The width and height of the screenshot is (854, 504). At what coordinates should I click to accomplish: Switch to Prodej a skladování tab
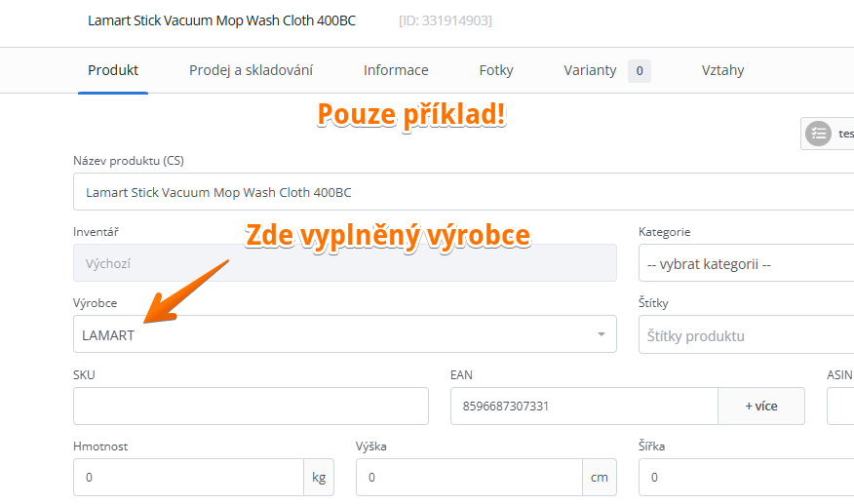point(252,70)
